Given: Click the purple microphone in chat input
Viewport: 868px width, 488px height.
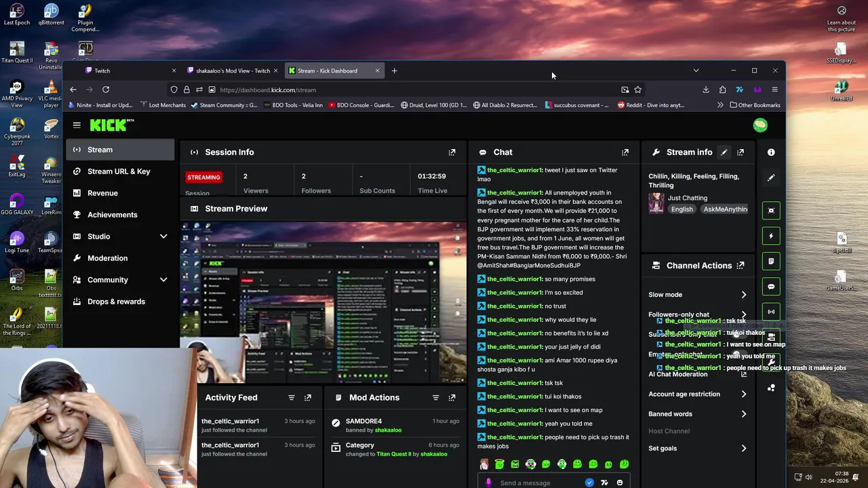Looking at the screenshot, I should point(488,483).
